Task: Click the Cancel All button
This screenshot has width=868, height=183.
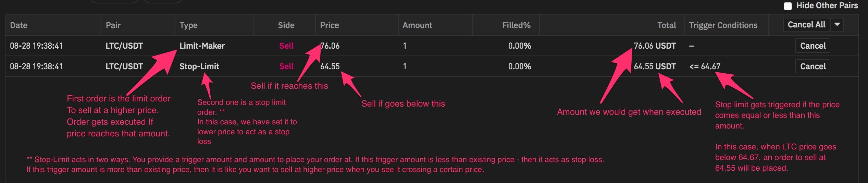Action: click(806, 25)
